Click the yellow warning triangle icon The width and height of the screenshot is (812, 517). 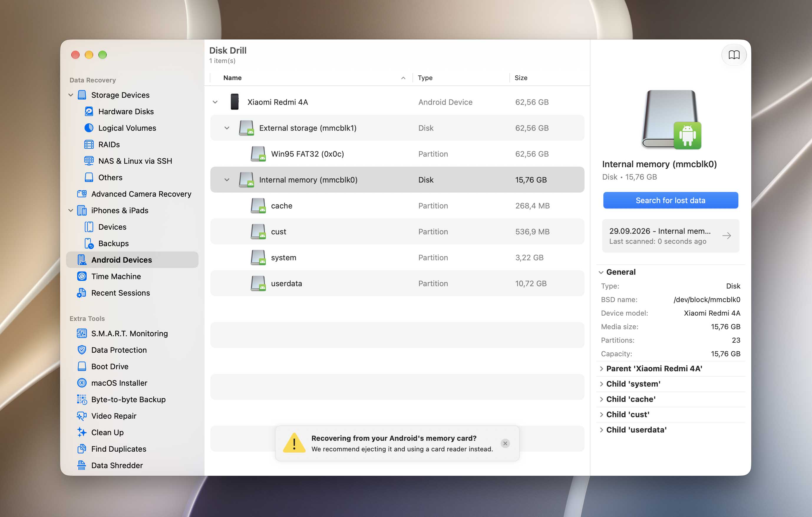click(294, 443)
